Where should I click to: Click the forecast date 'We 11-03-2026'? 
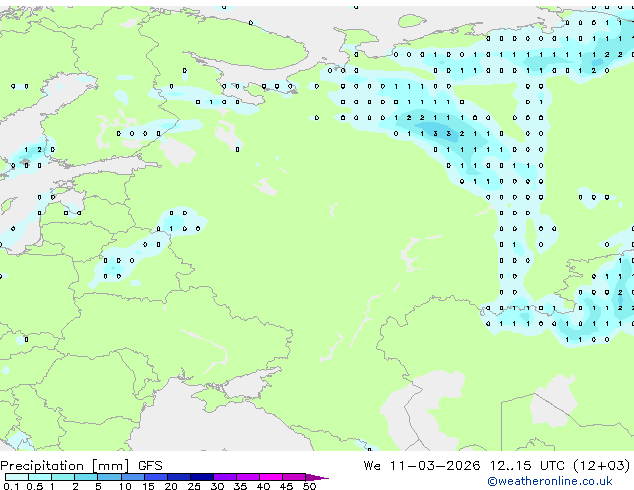coord(422,465)
